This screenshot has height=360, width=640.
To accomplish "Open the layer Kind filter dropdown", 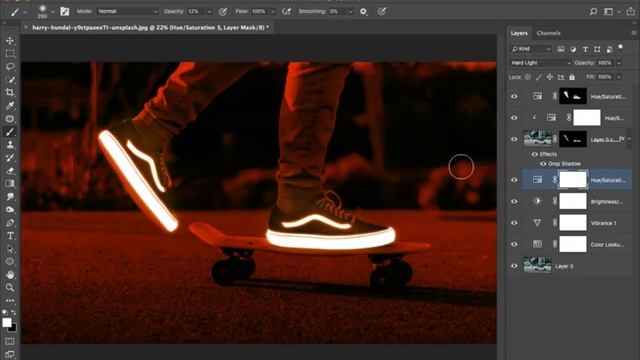I will click(x=530, y=49).
